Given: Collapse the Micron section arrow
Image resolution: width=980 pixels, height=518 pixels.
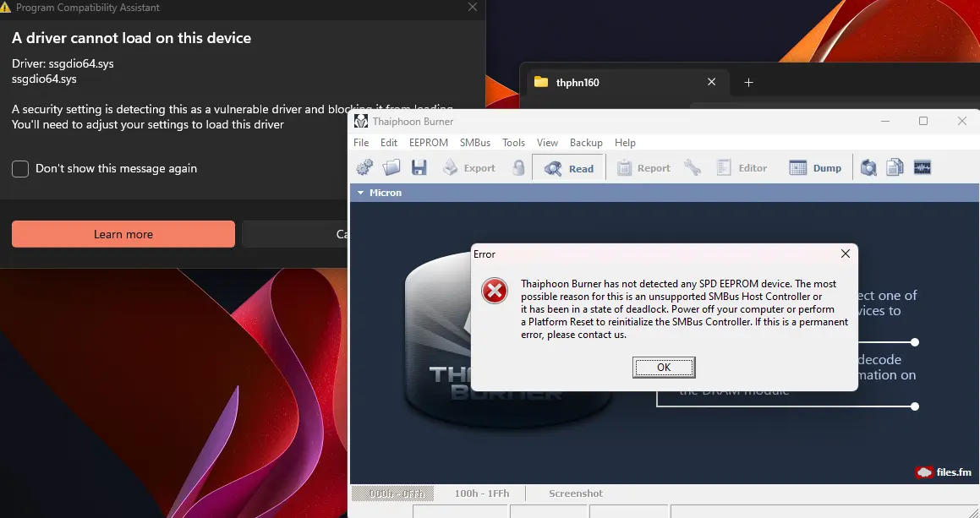Looking at the screenshot, I should click(360, 193).
